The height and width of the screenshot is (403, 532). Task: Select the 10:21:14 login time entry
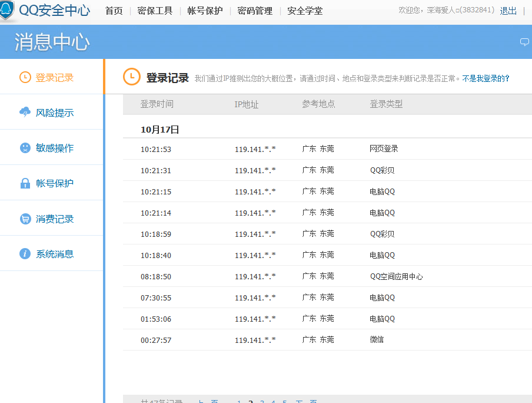point(156,213)
